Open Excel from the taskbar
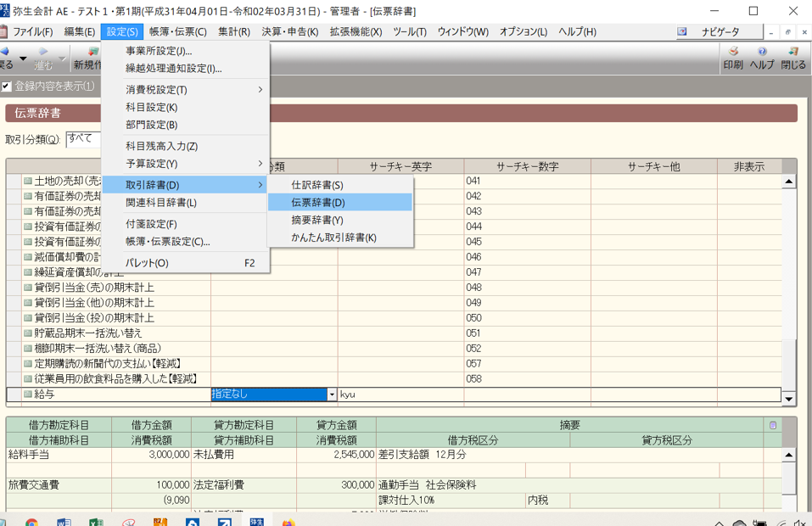 pyautogui.click(x=96, y=520)
